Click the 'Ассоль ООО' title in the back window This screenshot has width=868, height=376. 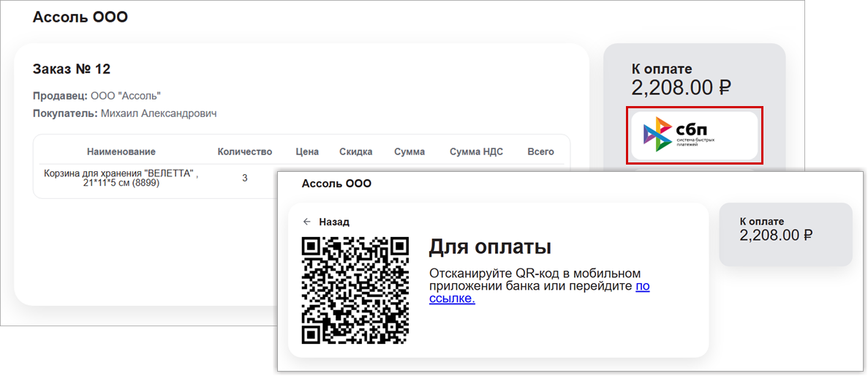pyautogui.click(x=80, y=17)
